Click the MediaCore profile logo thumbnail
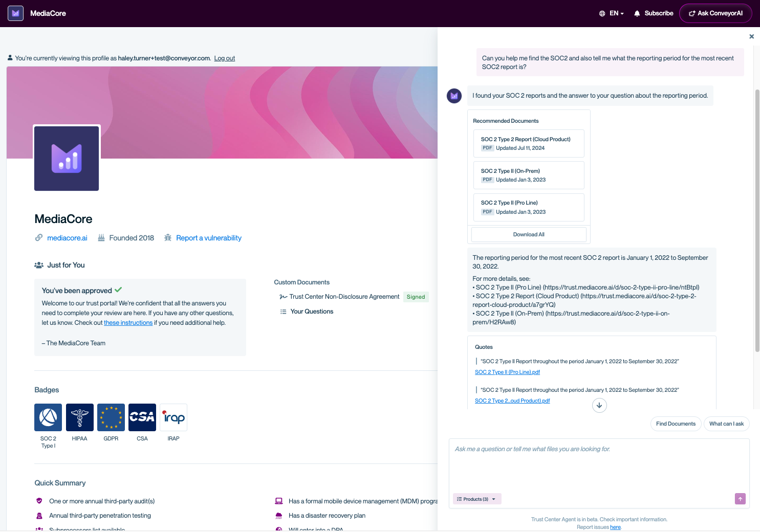The height and width of the screenshot is (532, 760). point(67,158)
